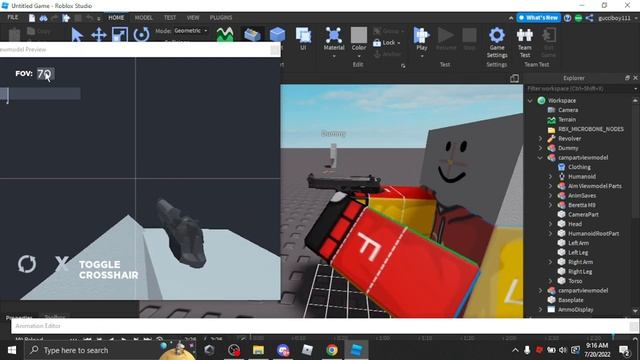Open the Mode Geometric dropdown
Screen dimensions: 640x360
pos(191,31)
